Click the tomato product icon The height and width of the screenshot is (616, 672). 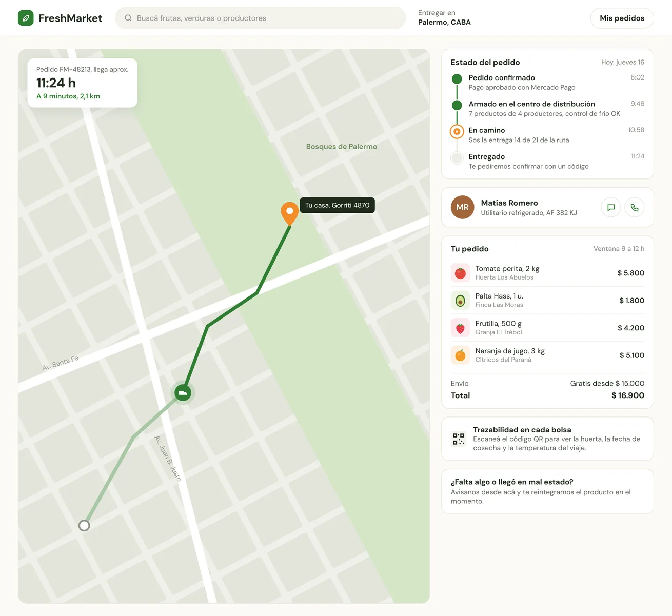[460, 273]
